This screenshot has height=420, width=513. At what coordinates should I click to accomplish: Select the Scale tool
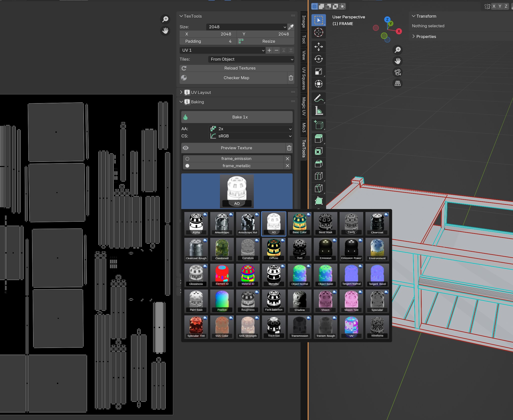[x=319, y=71]
